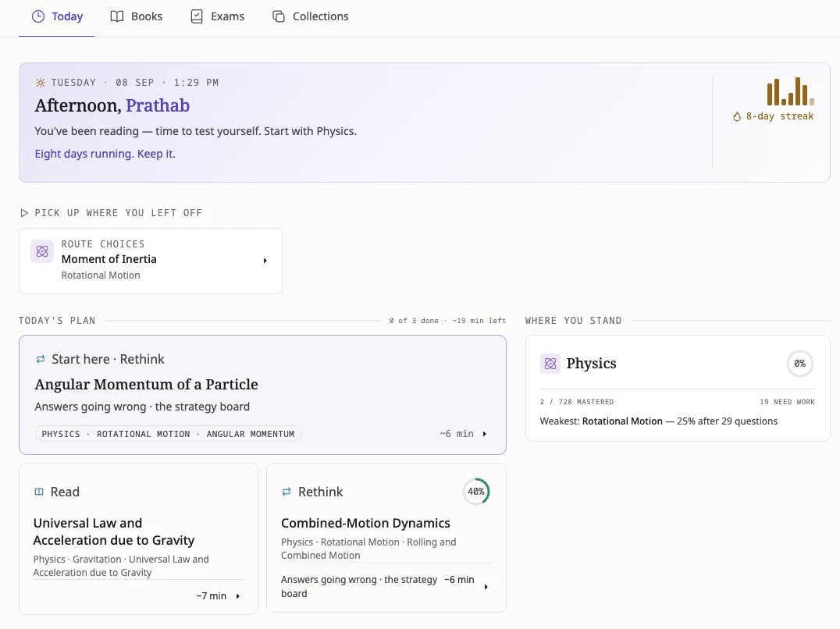Viewport: 840px width, 629px height.
Task: Open the Physics subject card
Action: [678, 388]
